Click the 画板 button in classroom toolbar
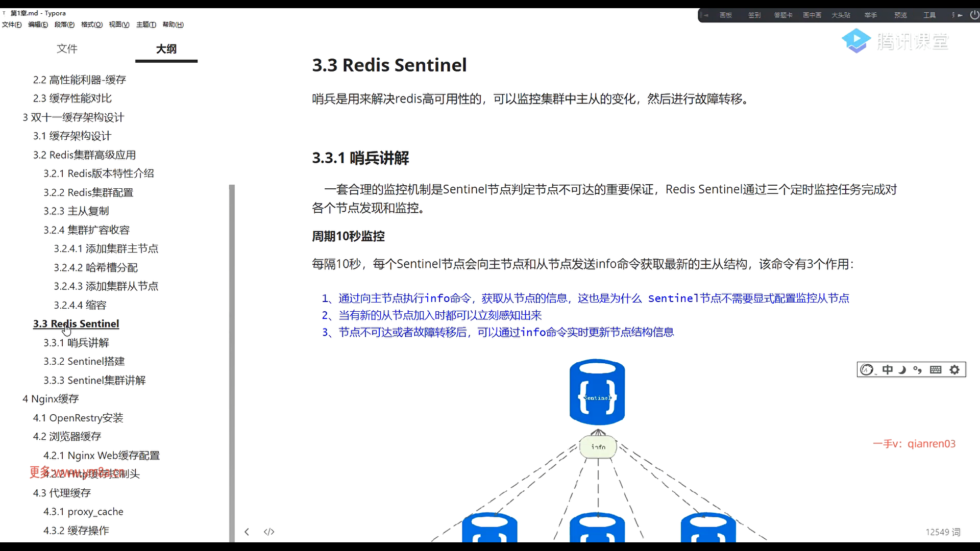 (x=726, y=15)
